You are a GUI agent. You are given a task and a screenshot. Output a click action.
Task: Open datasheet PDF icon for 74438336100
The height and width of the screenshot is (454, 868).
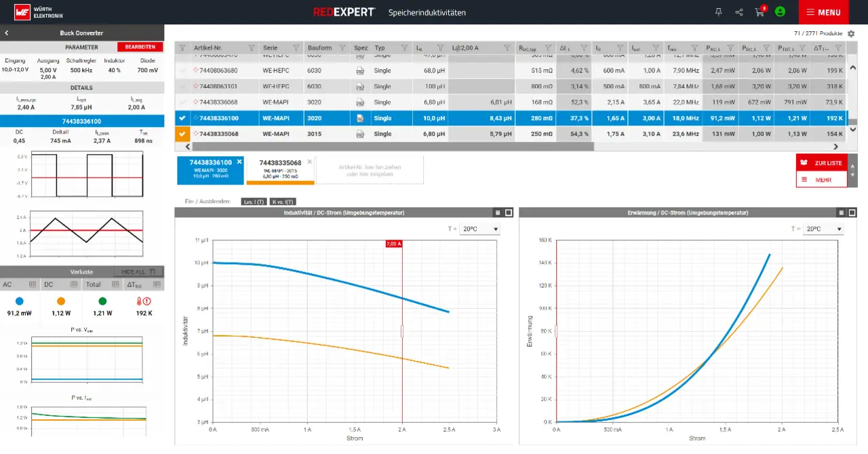click(x=361, y=118)
